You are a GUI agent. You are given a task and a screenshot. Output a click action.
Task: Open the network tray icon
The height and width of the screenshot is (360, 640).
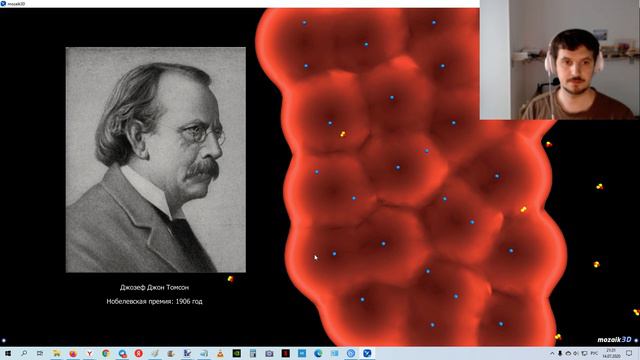(x=584, y=353)
